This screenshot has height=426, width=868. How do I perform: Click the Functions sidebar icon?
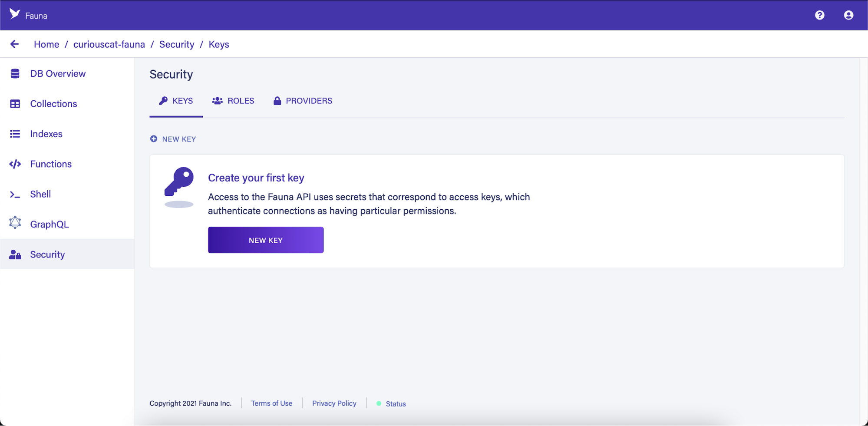[x=15, y=164]
